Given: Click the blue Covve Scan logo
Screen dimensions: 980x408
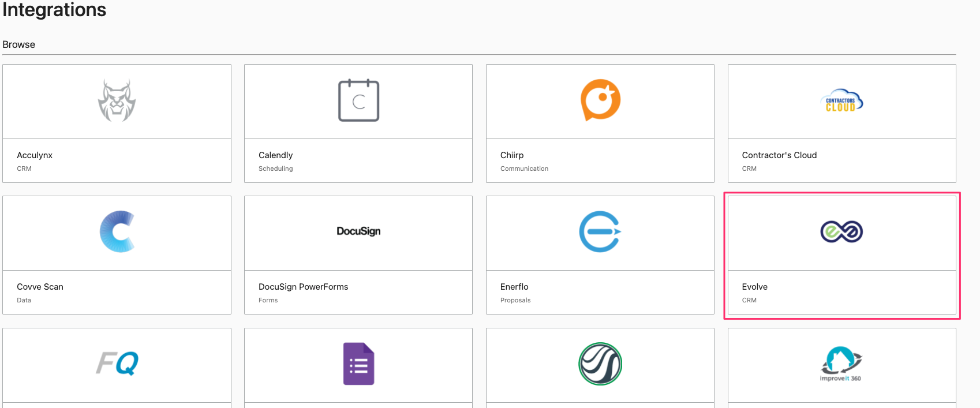Looking at the screenshot, I should pos(117,231).
